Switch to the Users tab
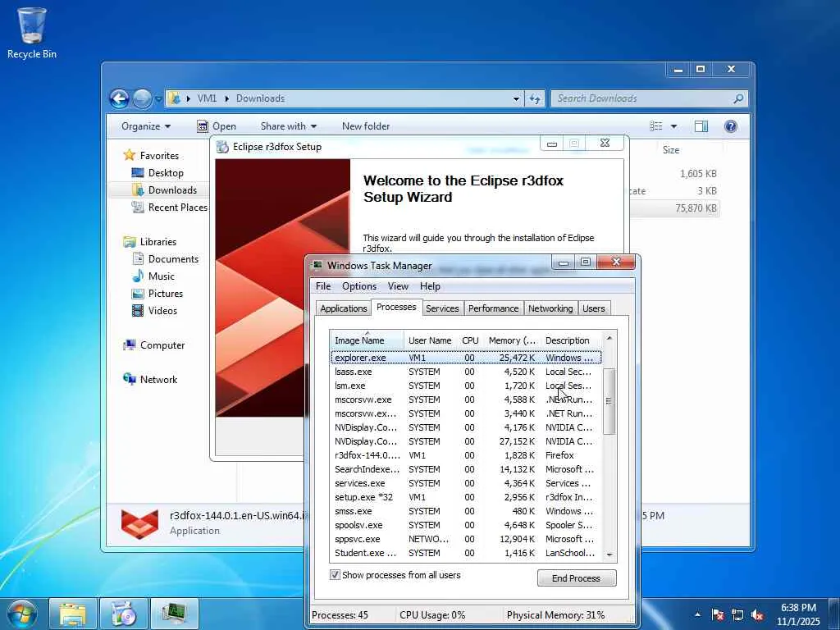 click(x=594, y=308)
